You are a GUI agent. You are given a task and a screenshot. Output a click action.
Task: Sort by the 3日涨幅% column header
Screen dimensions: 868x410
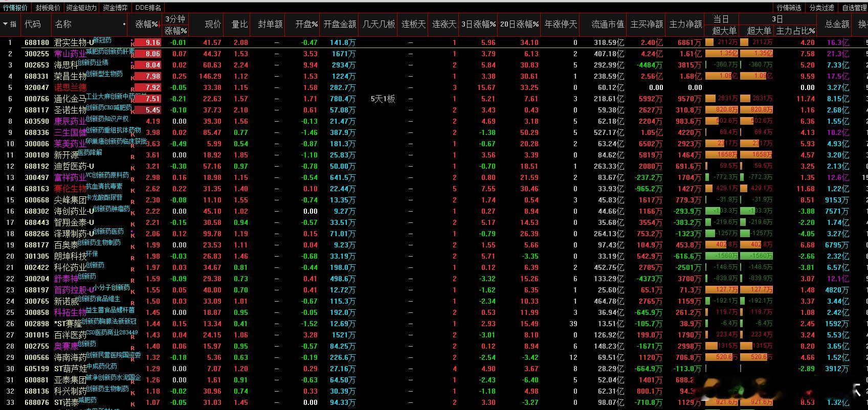coord(478,24)
